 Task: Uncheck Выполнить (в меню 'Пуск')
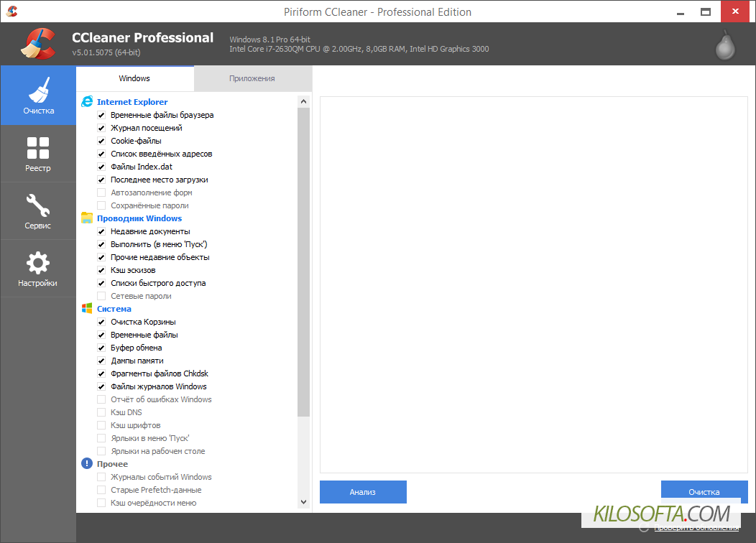click(x=101, y=244)
